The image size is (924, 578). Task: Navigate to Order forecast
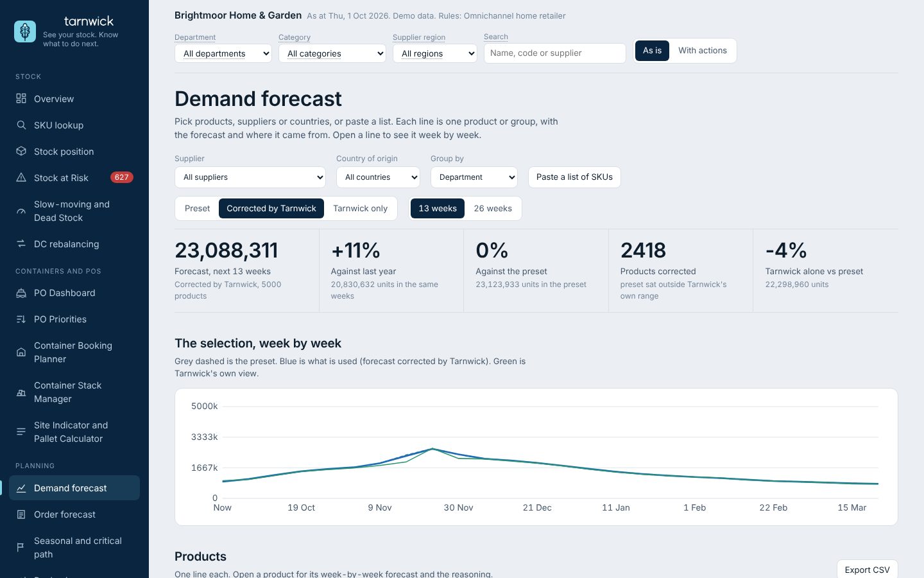point(74,514)
